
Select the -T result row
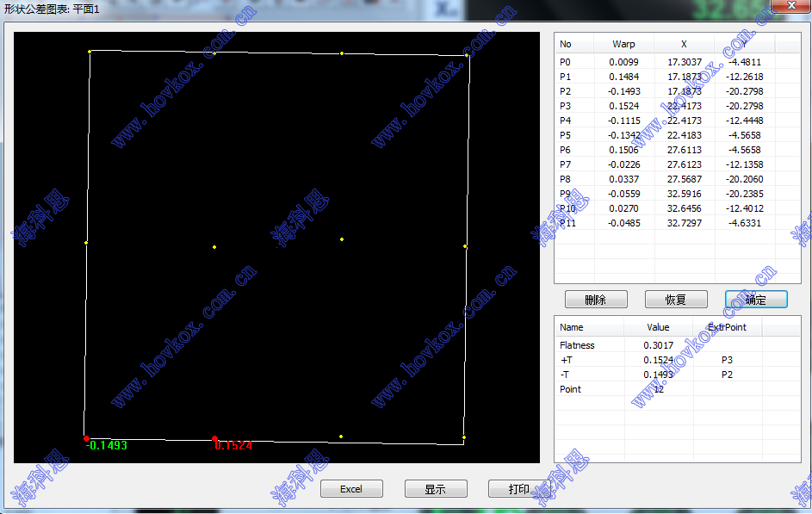(678, 375)
